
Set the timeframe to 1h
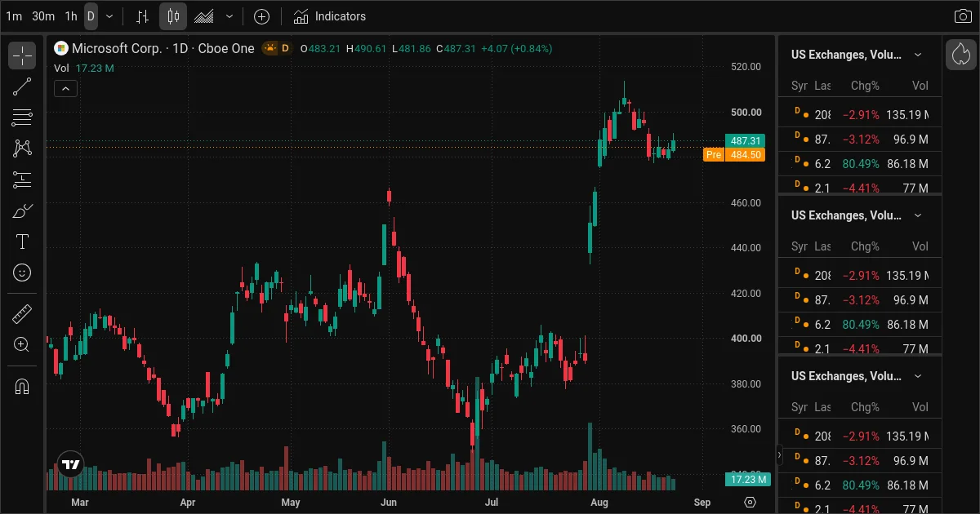click(x=71, y=16)
